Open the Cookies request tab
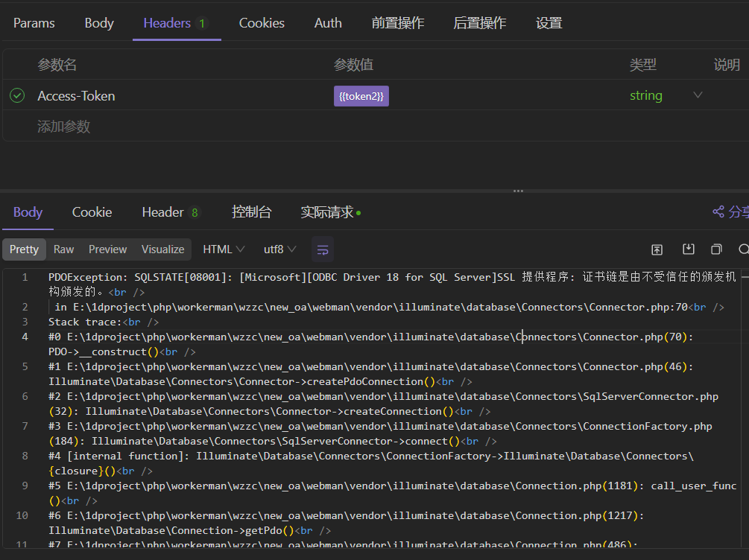Viewport: 749px width, 560px height. 262,23
